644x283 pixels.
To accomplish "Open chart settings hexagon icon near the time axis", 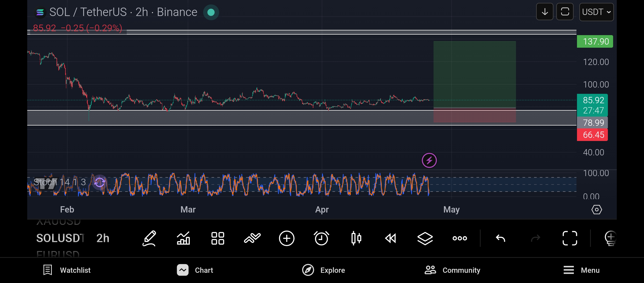I will pos(597,210).
